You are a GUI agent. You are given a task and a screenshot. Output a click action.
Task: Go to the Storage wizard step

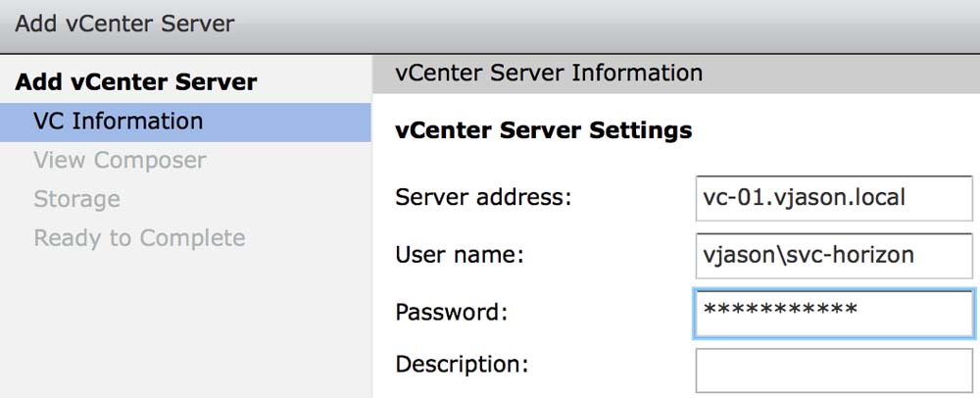point(76,200)
